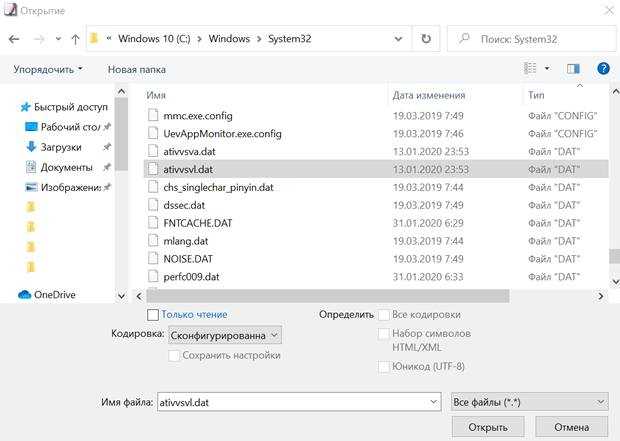
Task: Refresh the System32 folder view
Action: tap(426, 39)
